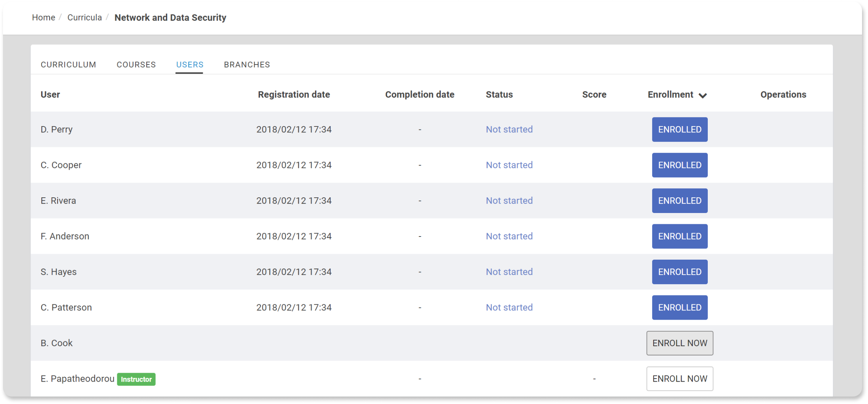Click the Registration date column header

click(294, 94)
